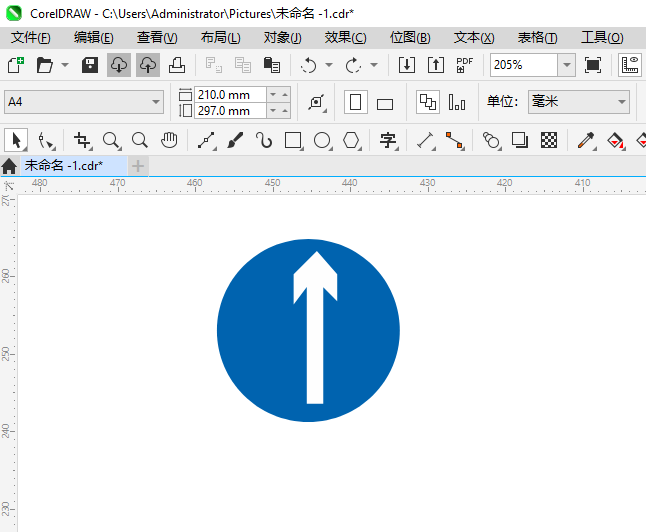This screenshot has height=532, width=646.
Task: Select the LiveSketch curve tool
Action: pyautogui.click(x=264, y=141)
